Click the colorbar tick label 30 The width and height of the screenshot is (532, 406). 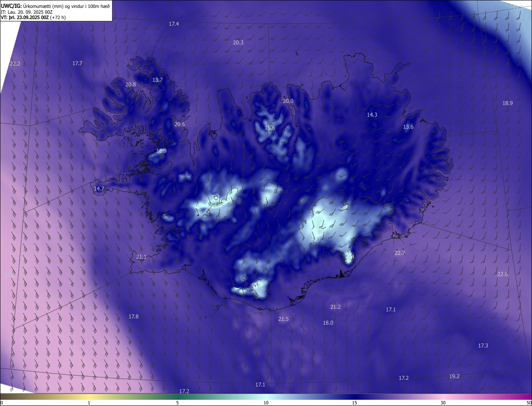coord(443,403)
